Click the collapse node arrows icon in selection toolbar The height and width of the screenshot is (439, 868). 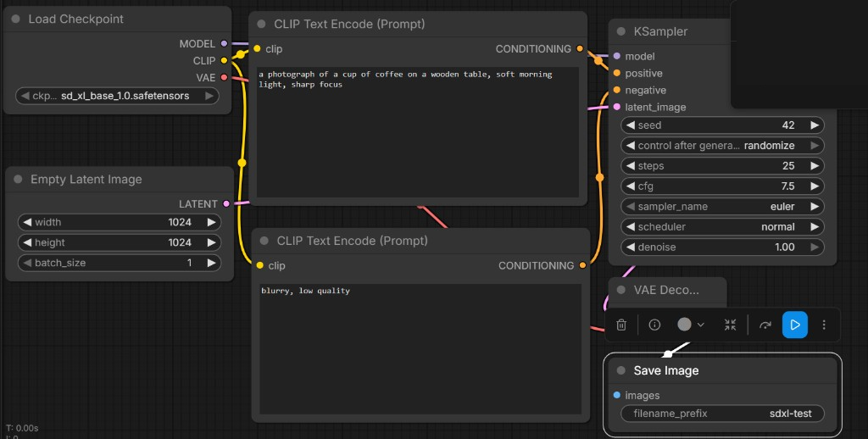tap(730, 325)
